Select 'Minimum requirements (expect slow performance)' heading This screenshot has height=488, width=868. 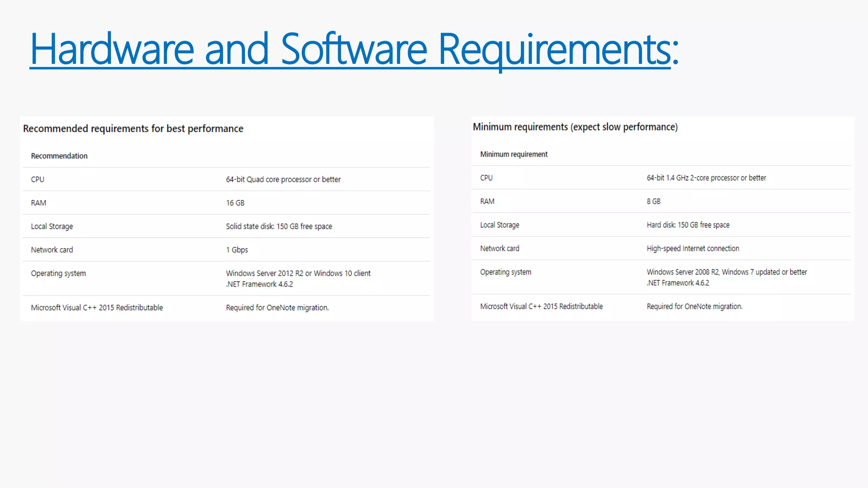[575, 127]
